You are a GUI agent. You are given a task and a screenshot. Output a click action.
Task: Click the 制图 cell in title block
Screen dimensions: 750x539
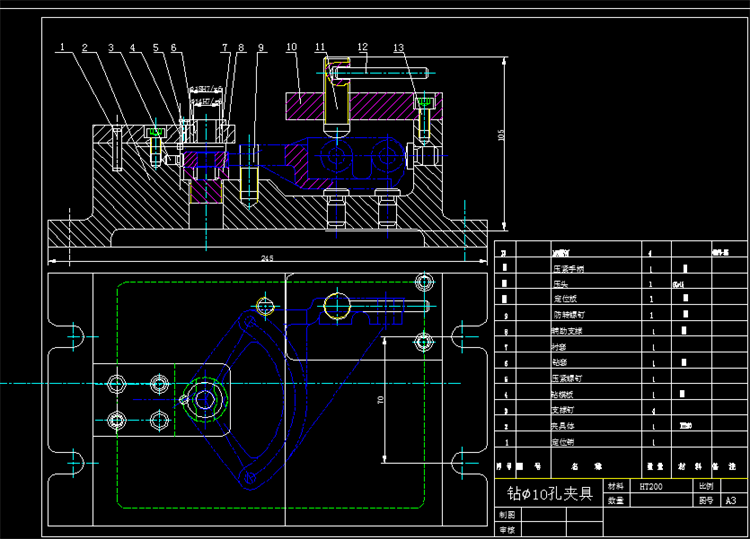pyautogui.click(x=507, y=515)
